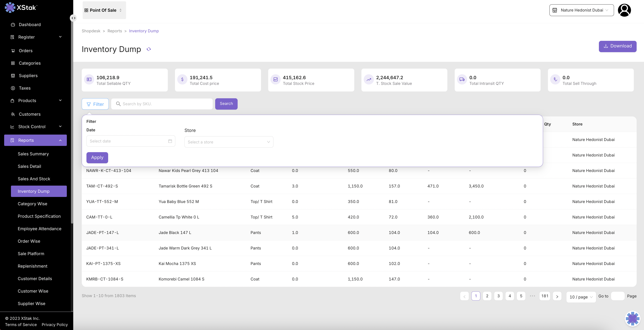The image size is (644, 330).
Task: Open the XStak chat widget bubble
Action: click(632, 319)
